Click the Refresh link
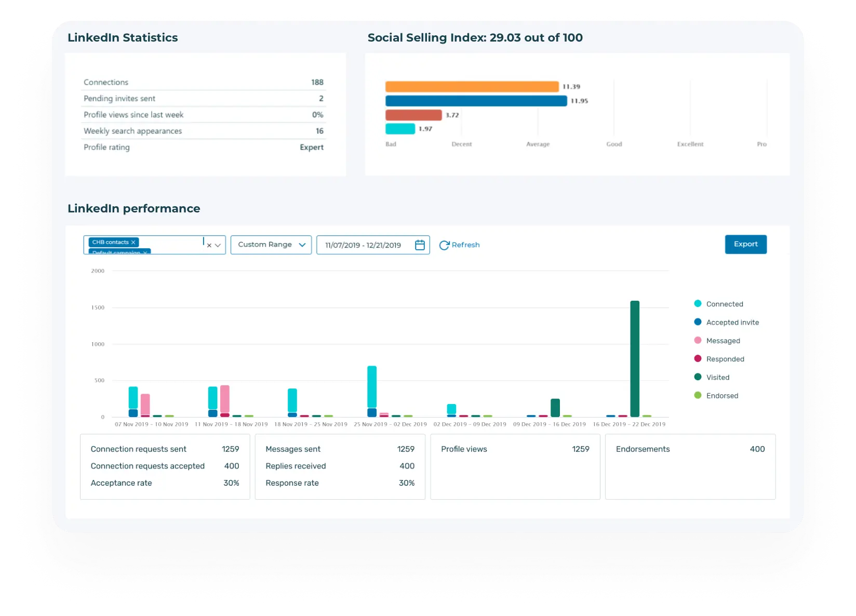Image resolution: width=856 pixels, height=616 pixels. (465, 245)
